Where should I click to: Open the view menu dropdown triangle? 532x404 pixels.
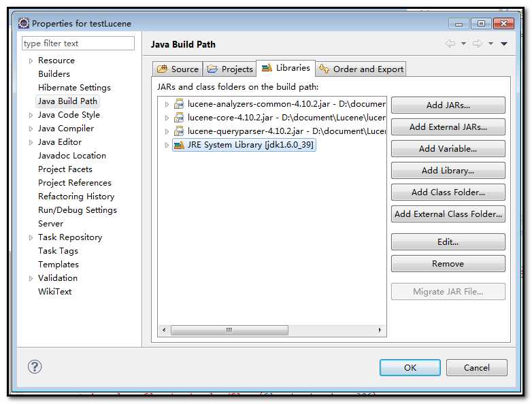[504, 44]
